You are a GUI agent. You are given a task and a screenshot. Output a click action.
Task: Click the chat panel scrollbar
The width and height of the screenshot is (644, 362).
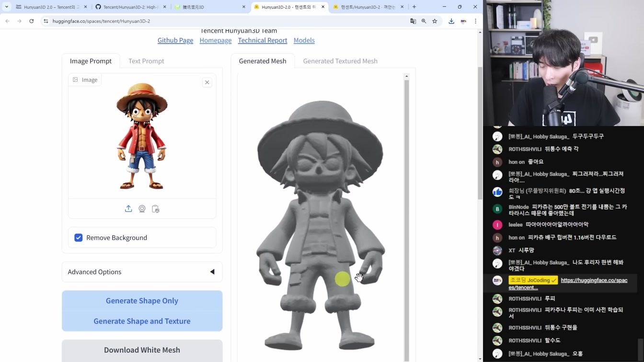641,350
